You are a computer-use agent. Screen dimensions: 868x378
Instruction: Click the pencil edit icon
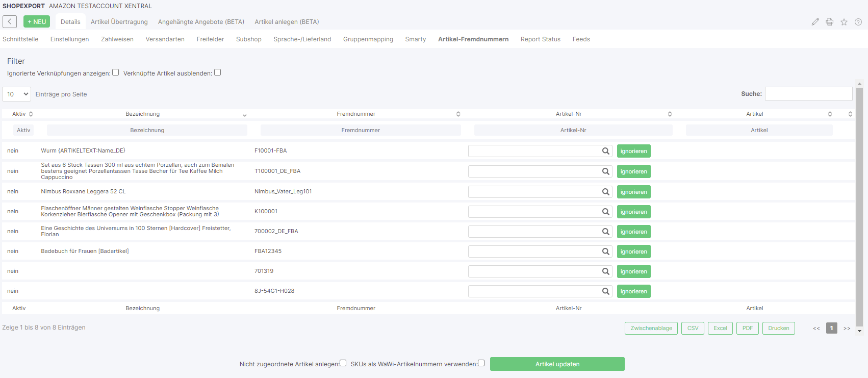click(x=815, y=22)
